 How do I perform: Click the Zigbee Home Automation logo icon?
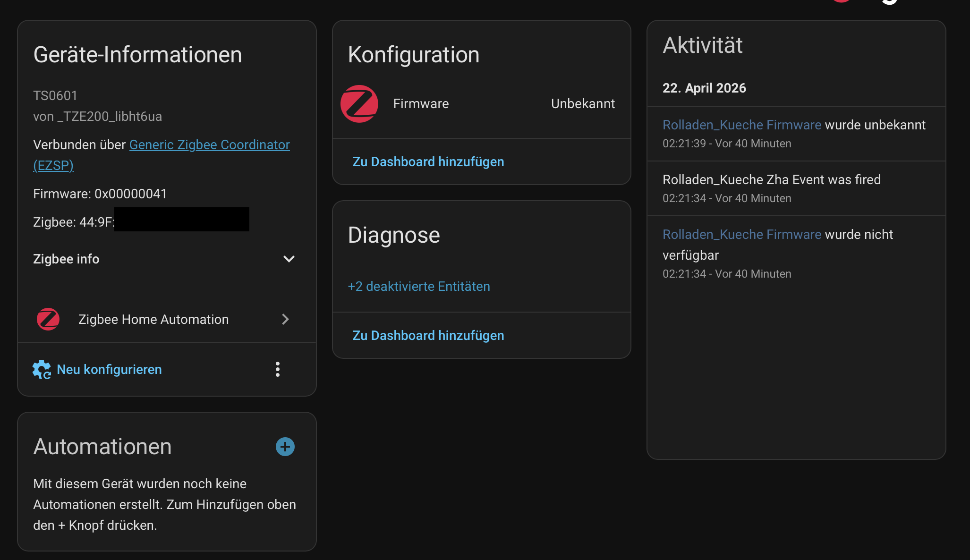point(48,319)
